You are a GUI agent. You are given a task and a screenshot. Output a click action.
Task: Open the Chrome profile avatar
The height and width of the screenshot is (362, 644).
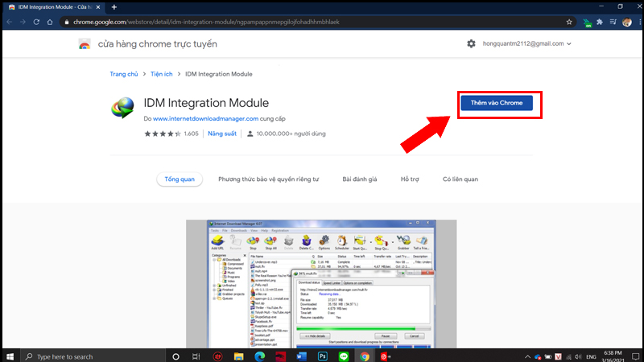[627, 23]
